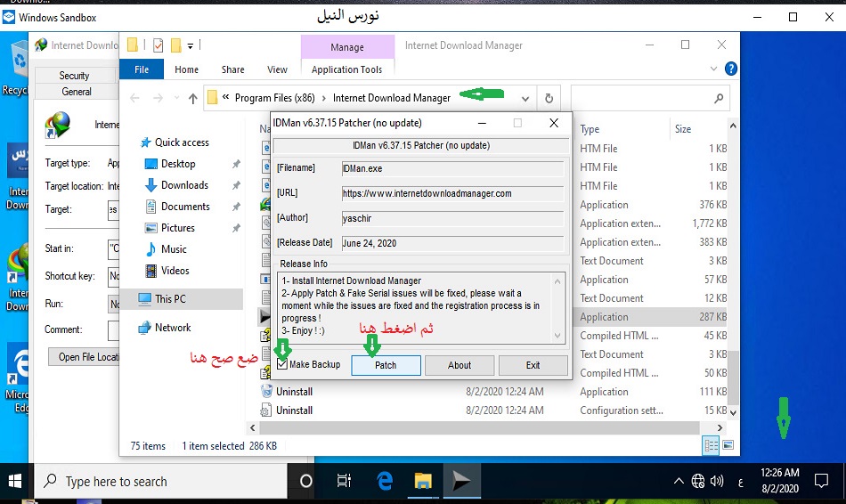
Task: Open the Windows Start menu
Action: tap(15, 481)
